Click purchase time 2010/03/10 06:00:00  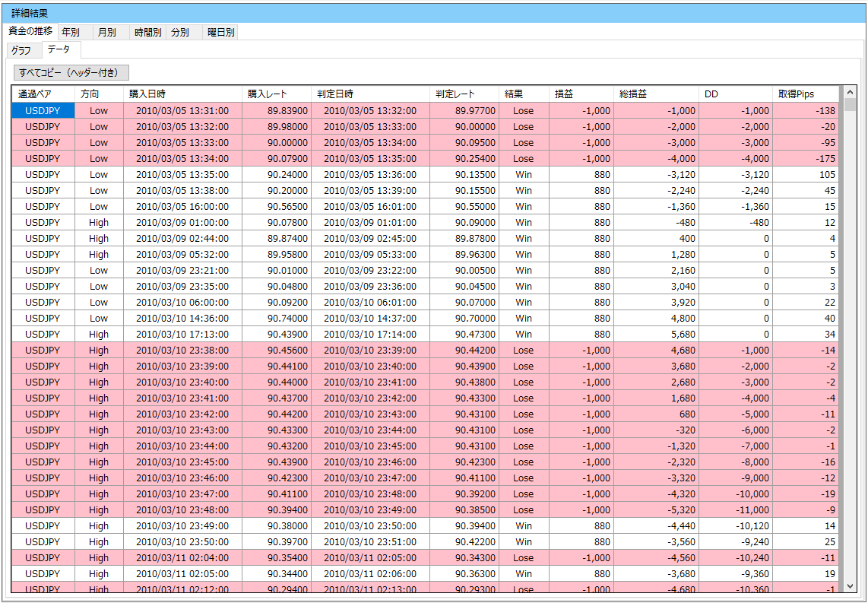tap(182, 303)
